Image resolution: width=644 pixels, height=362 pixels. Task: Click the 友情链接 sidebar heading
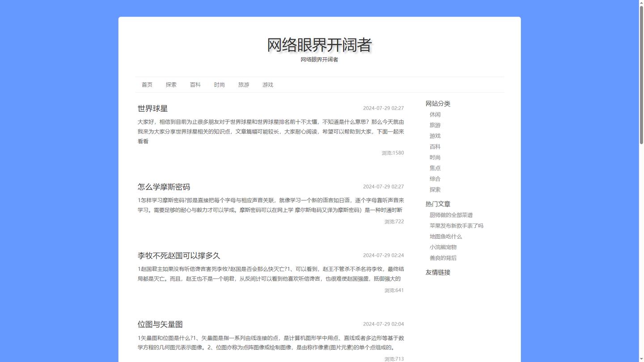tap(438, 272)
